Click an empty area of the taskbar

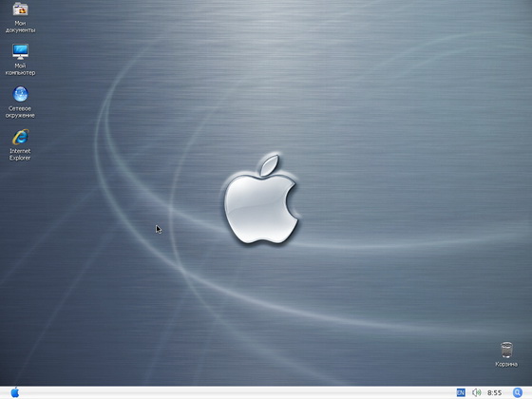237,393
